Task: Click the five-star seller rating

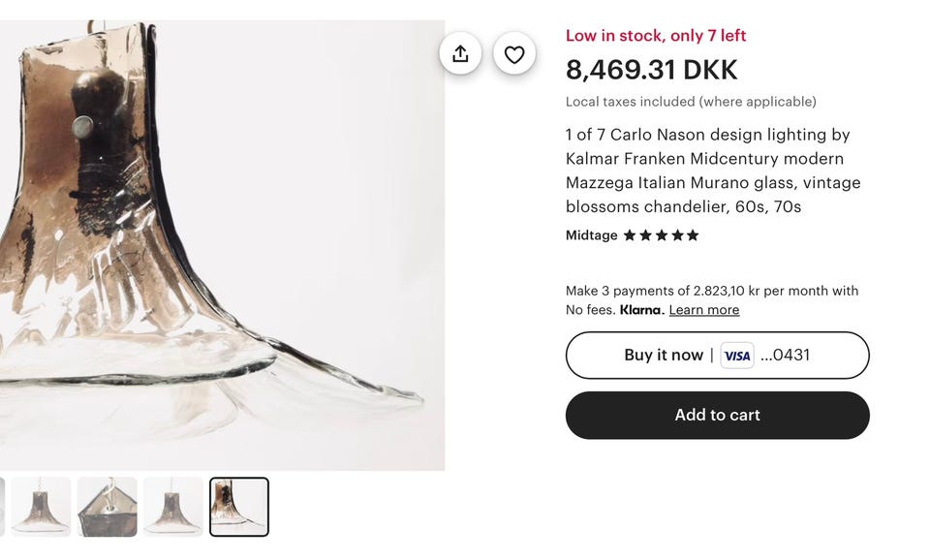Action: (x=661, y=235)
